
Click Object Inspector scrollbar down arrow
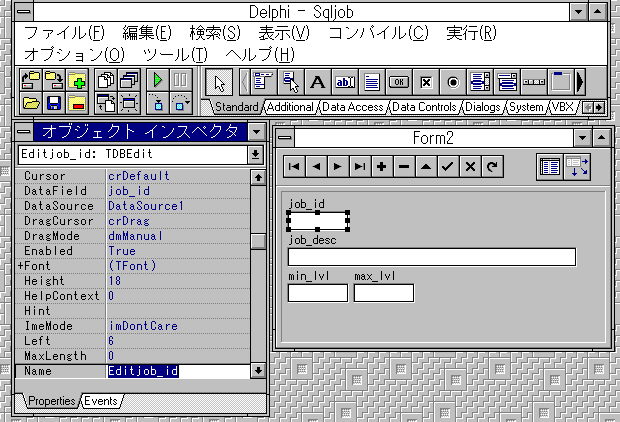(258, 371)
